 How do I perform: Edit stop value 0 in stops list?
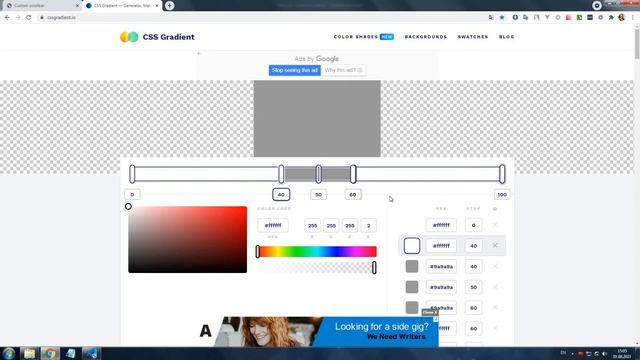point(473,225)
